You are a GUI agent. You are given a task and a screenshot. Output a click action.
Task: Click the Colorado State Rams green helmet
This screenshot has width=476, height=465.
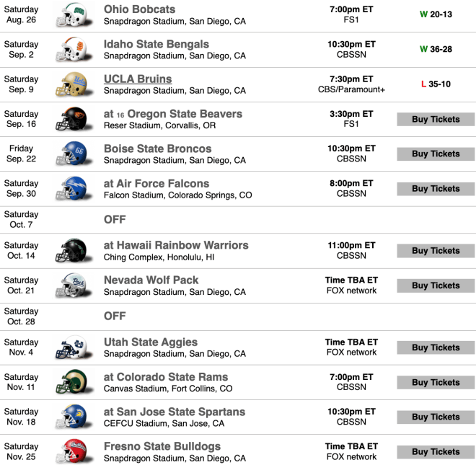pyautogui.click(x=74, y=382)
